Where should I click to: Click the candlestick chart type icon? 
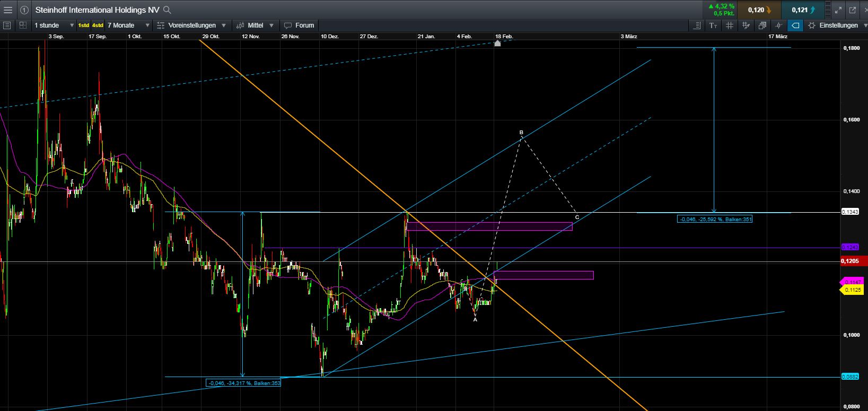pos(240,25)
